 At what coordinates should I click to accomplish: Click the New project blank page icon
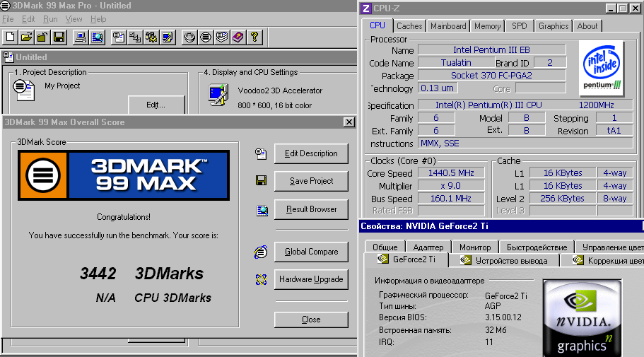click(11, 37)
